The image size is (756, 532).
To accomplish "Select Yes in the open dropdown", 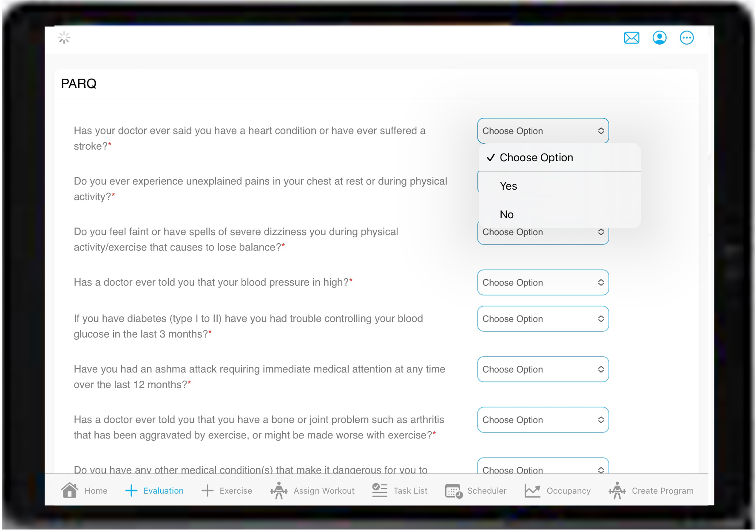I will point(509,186).
